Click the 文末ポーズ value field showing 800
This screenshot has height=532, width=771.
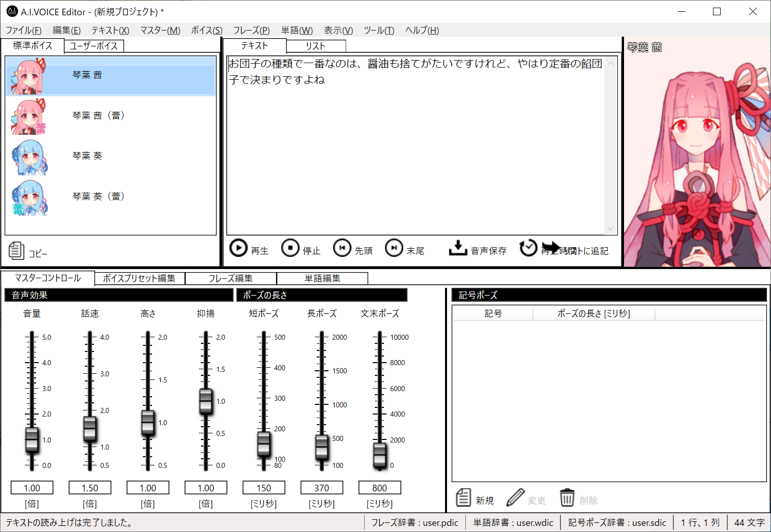pyautogui.click(x=379, y=488)
